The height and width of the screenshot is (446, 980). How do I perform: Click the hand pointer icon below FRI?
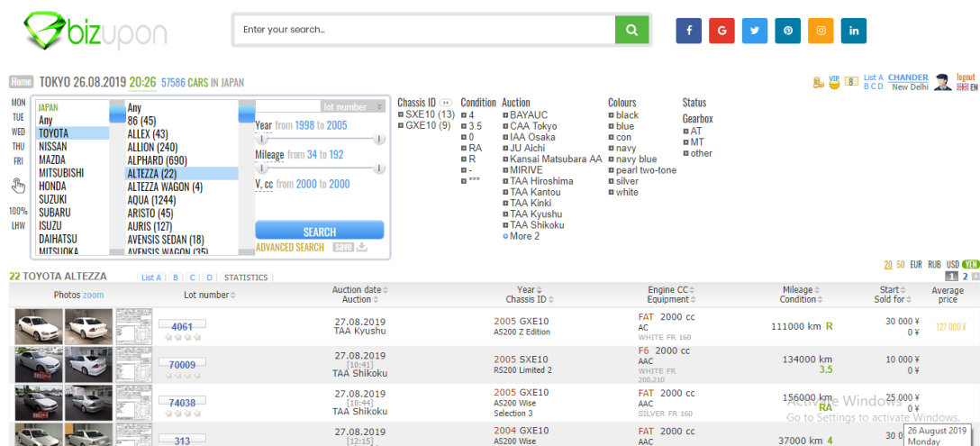click(19, 186)
